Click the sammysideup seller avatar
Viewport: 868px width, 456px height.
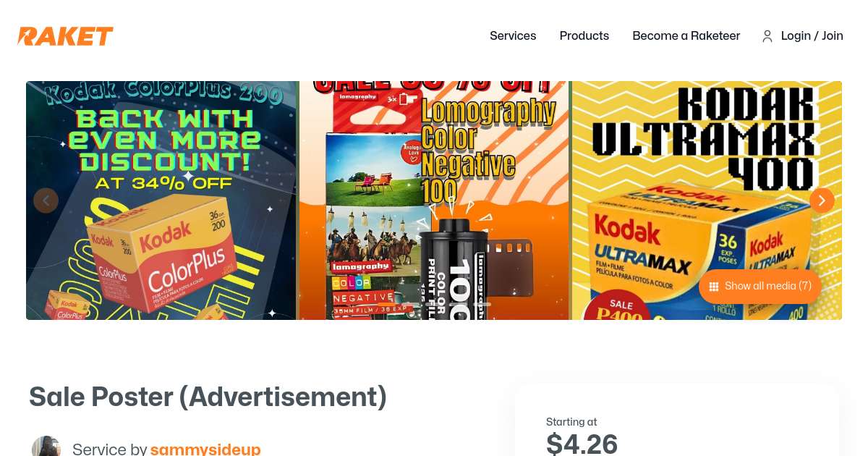tap(46, 447)
